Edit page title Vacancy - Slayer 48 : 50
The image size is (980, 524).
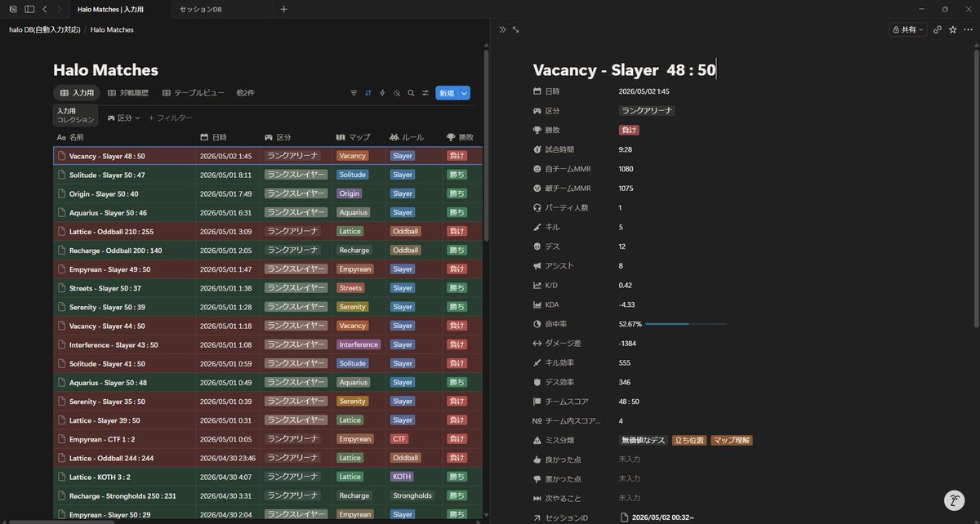coord(625,69)
